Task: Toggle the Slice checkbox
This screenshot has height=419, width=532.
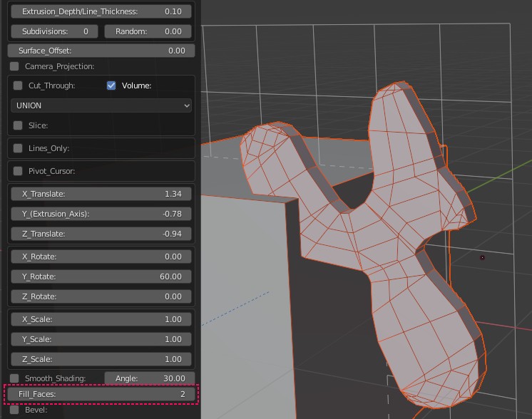Action: coord(19,125)
